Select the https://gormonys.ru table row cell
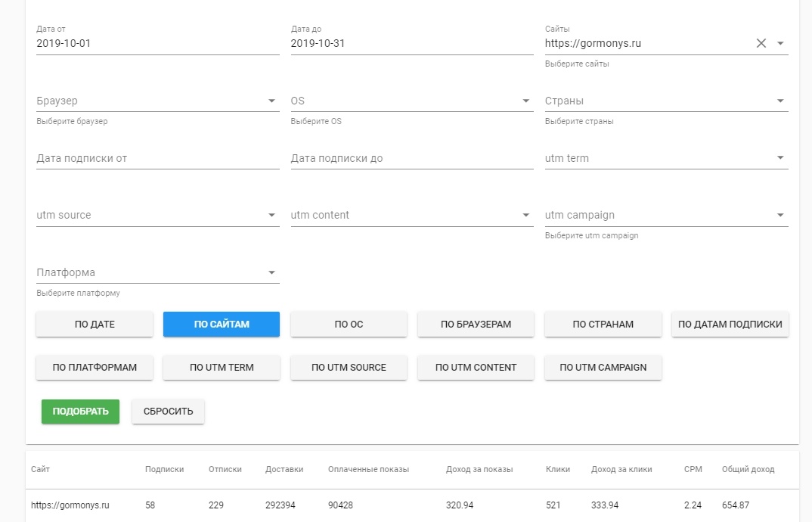This screenshot has width=812, height=522. pyautogui.click(x=70, y=505)
